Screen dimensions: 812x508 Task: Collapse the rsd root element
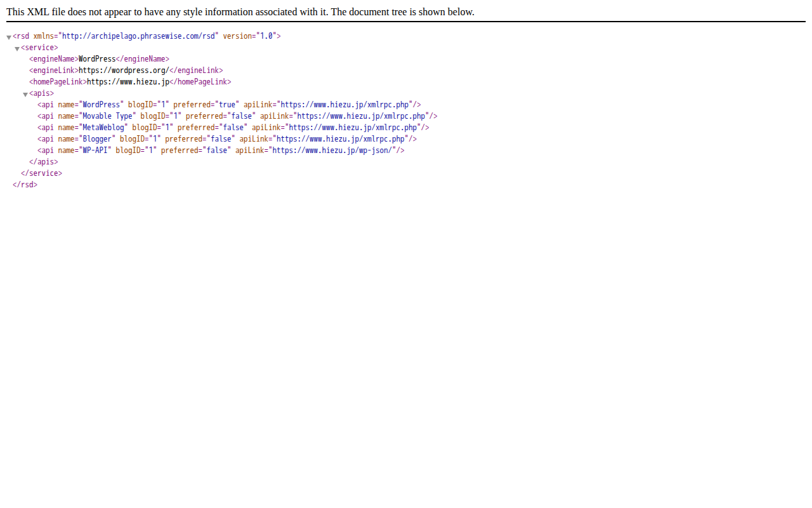click(x=9, y=37)
